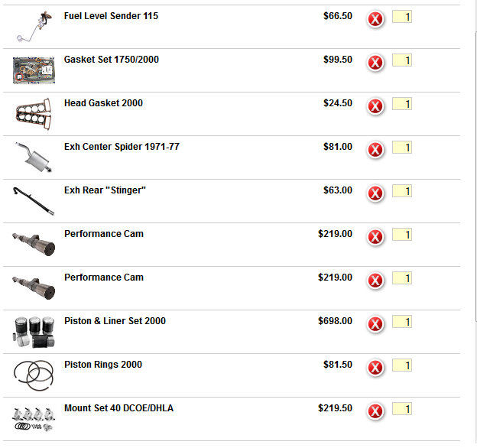Viewport: 477px width, 448px height.
Task: Open the Exh Rear "Stinger" product link
Action: [105, 190]
